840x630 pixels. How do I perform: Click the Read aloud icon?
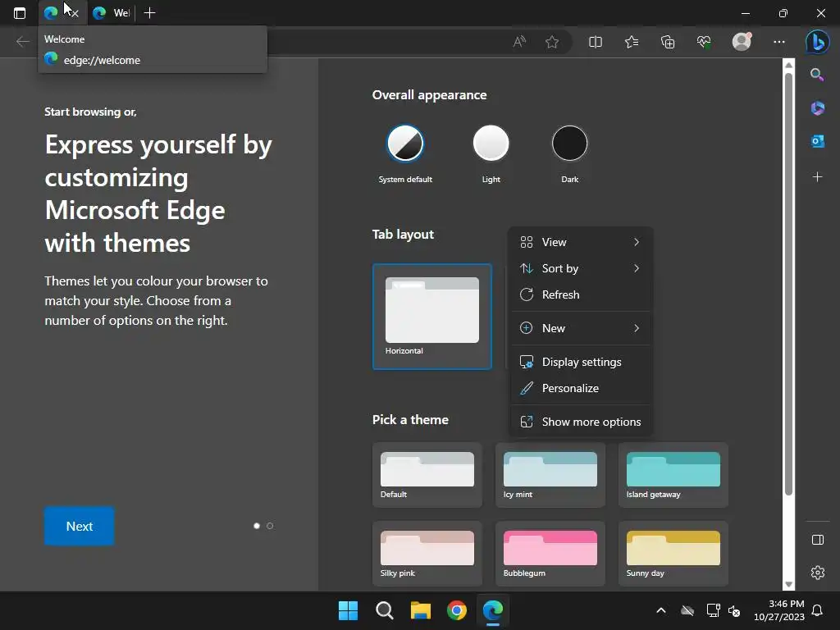[519, 41]
